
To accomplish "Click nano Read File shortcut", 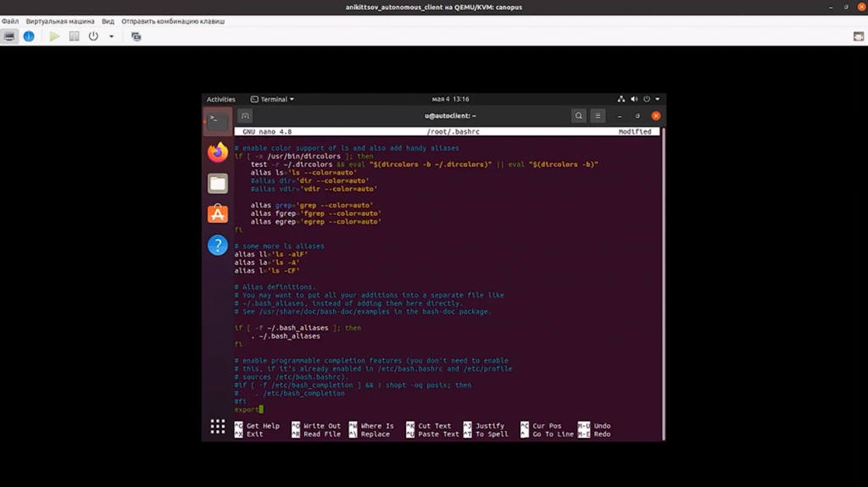I will tap(316, 434).
